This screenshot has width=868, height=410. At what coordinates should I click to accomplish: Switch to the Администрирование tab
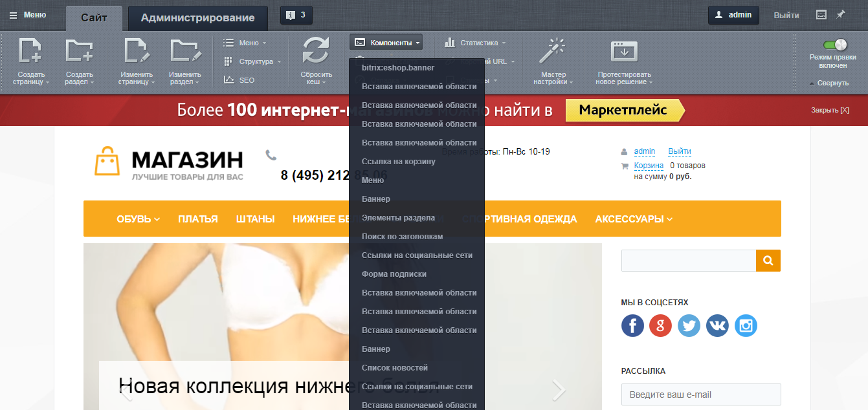pos(197,18)
